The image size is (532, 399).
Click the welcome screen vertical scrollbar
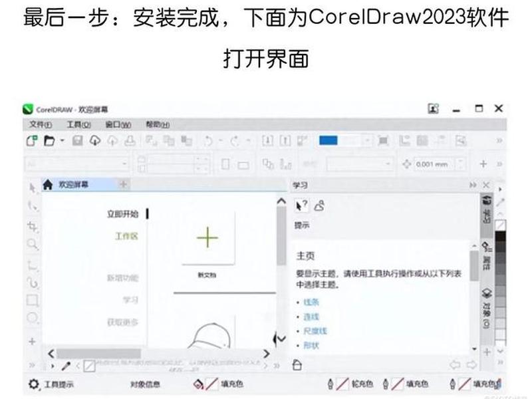tap(281, 236)
